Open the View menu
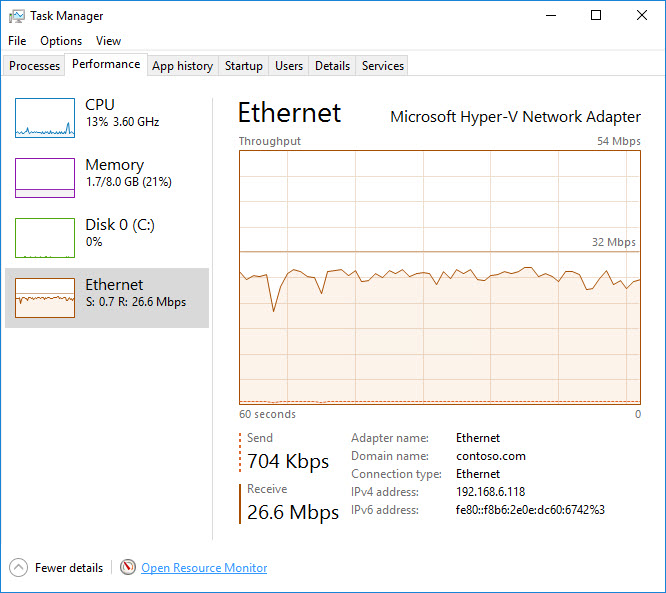The width and height of the screenshot is (666, 593). [x=108, y=41]
